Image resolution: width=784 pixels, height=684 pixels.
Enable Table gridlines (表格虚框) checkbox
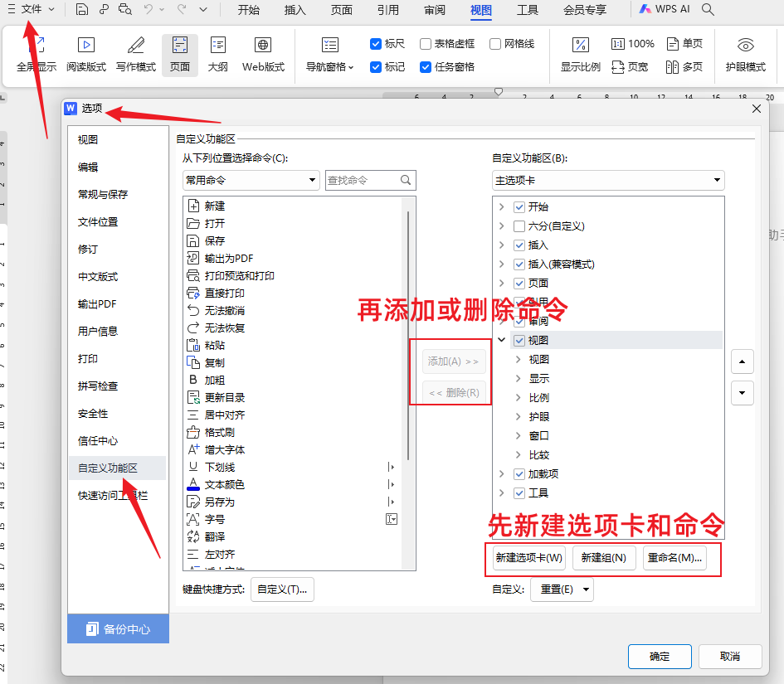tap(426, 44)
